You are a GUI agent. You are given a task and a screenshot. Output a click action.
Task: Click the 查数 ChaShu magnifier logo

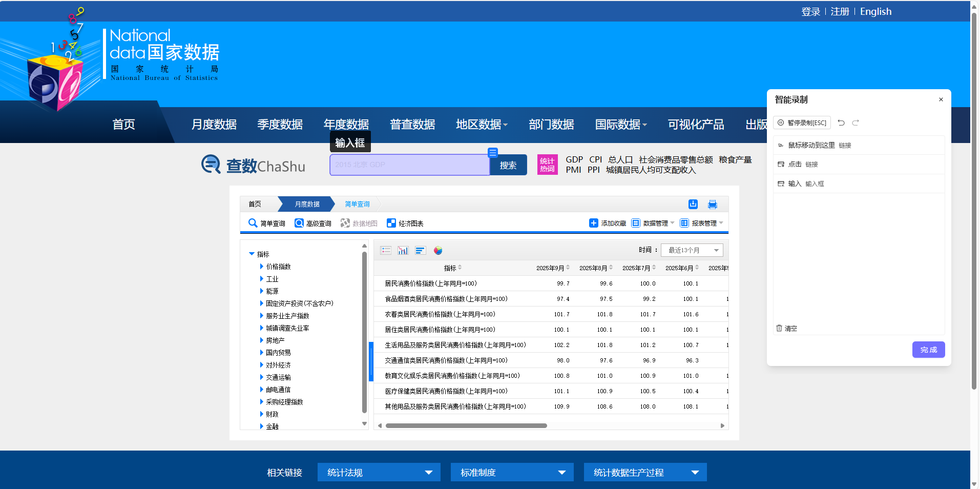pos(211,165)
